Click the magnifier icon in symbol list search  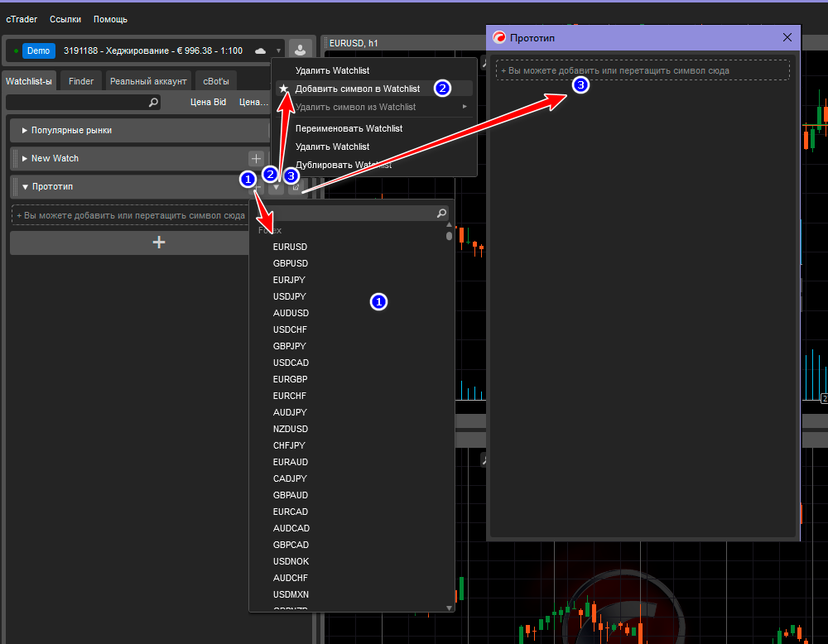pos(441,213)
